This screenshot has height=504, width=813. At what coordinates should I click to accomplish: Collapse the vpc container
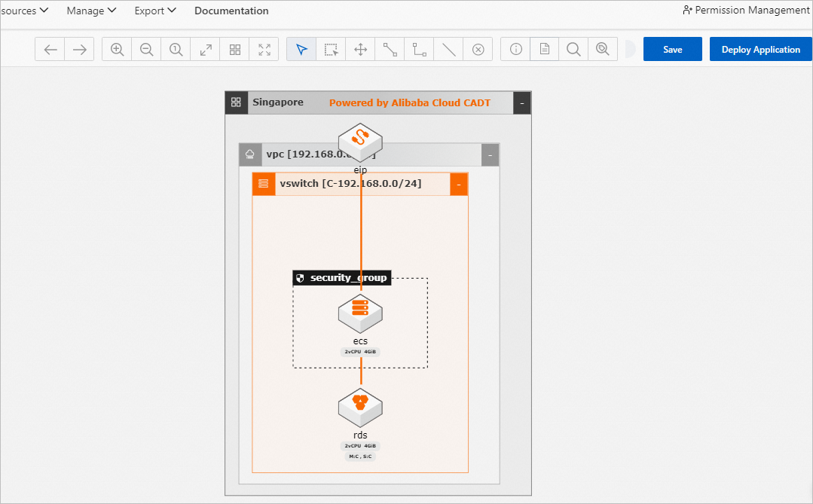click(x=490, y=155)
